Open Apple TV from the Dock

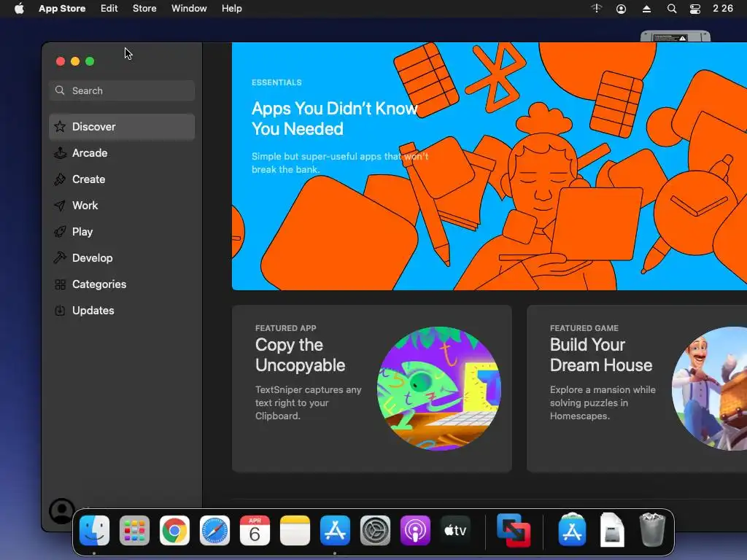[455, 530]
